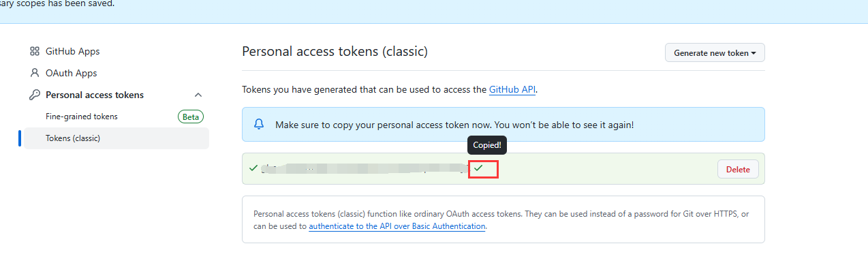Image resolution: width=868 pixels, height=278 pixels.
Task: Click the copied checkmark icon after the token
Action: click(x=478, y=168)
